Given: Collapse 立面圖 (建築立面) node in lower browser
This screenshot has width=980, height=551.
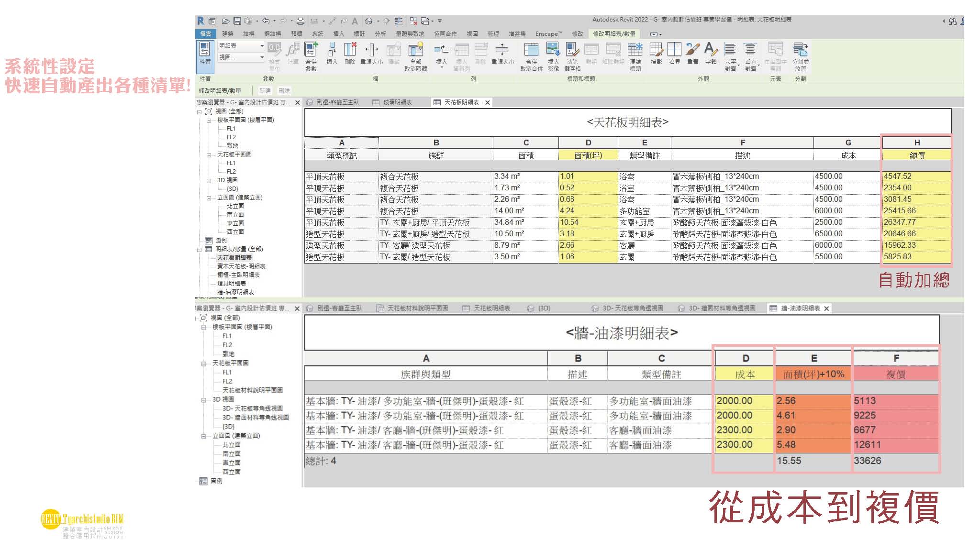Looking at the screenshot, I should (x=204, y=436).
